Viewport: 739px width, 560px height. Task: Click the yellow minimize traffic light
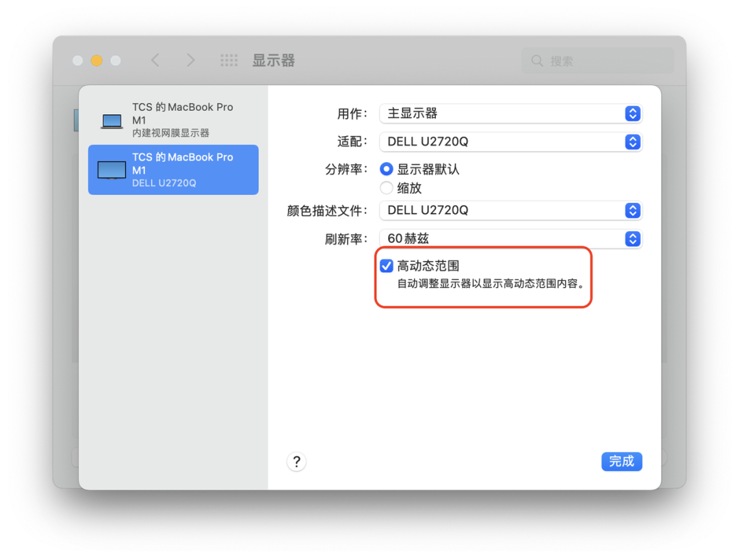96,60
